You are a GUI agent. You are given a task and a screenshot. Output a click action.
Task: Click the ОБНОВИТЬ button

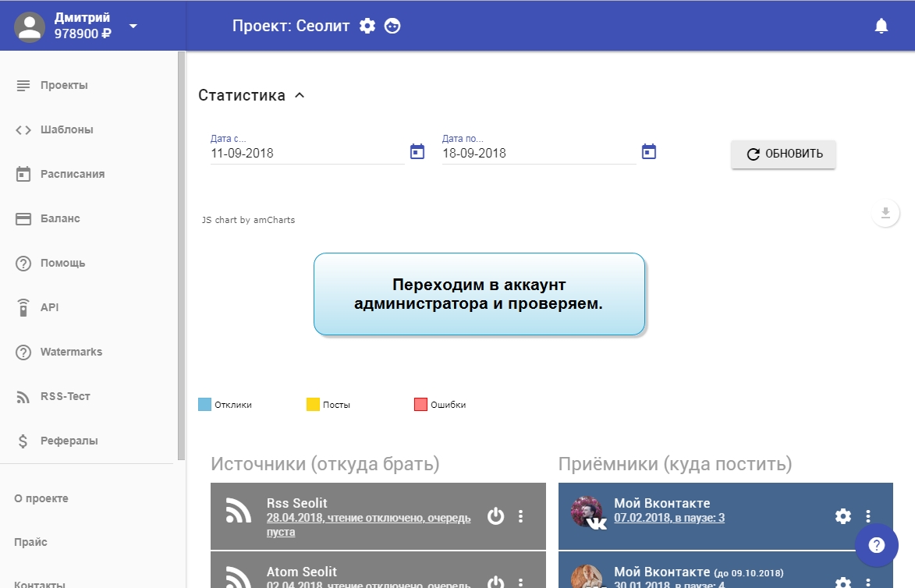click(783, 154)
